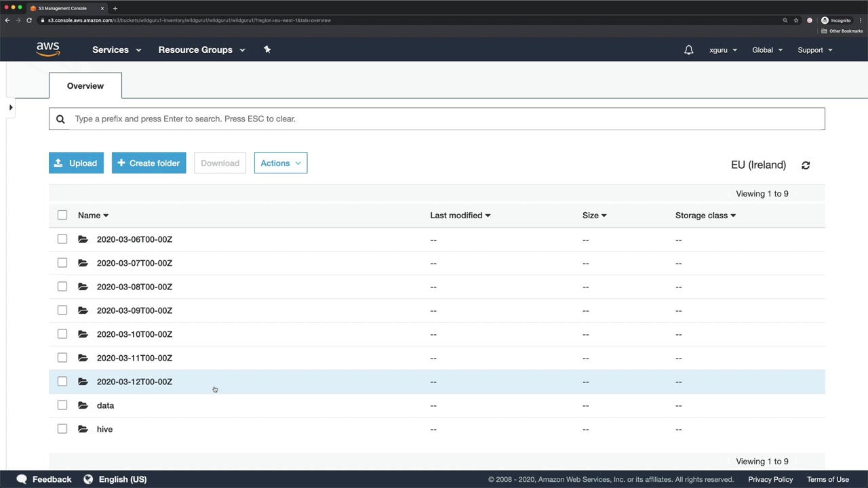Open browser three-dot menu
This screenshot has width=868, height=488.
point(861,20)
